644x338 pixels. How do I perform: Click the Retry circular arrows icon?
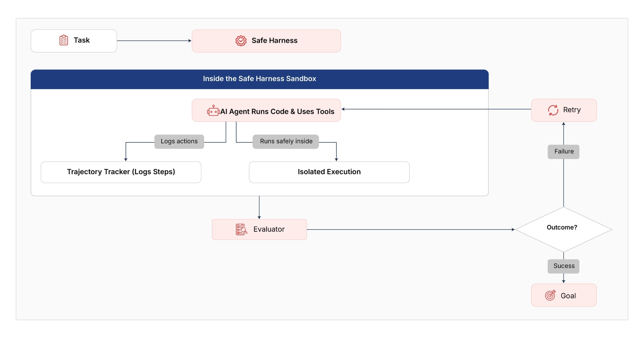tap(553, 110)
